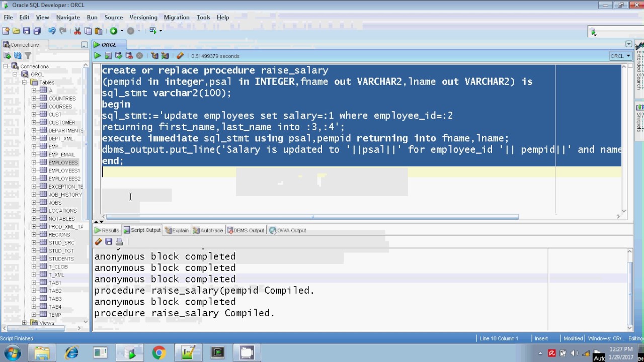Viewport: 644px width, 362px height.
Task: Click the Copy icon in toolbar
Action: pos(88,31)
